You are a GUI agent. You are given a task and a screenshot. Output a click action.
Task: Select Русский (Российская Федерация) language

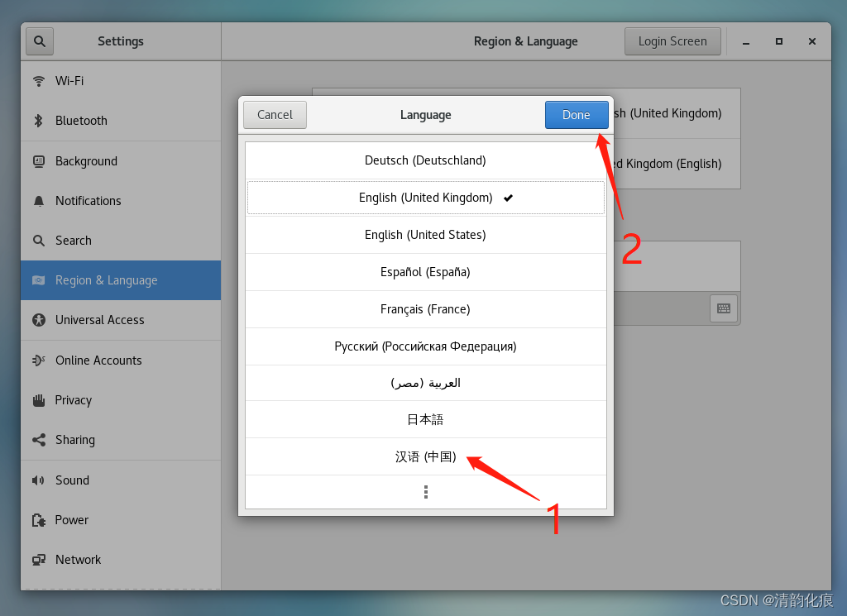426,346
